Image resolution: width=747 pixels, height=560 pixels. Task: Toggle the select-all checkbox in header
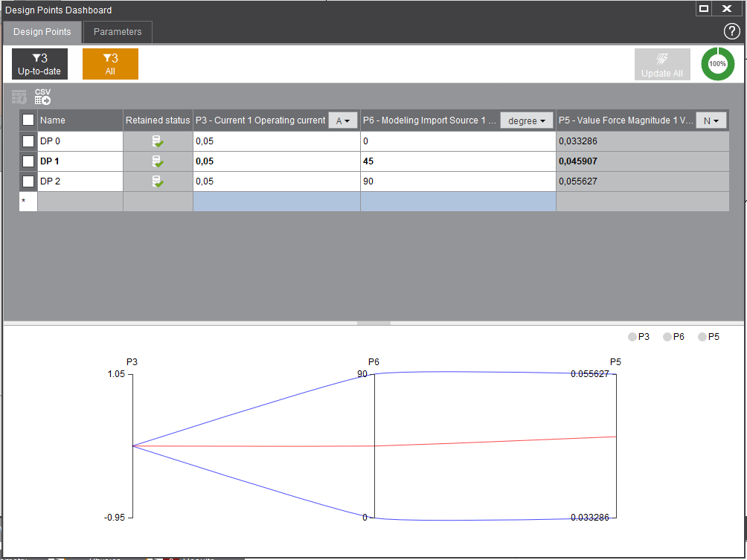tap(28, 120)
